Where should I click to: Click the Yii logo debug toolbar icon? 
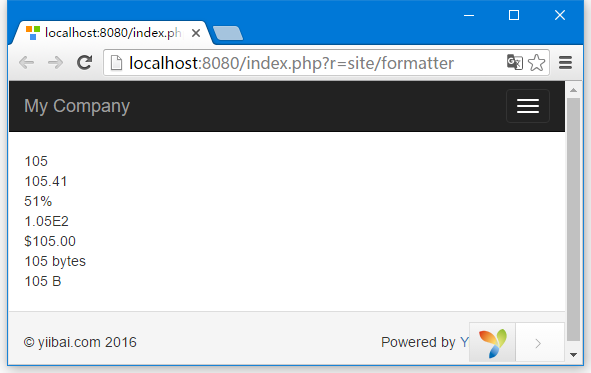click(492, 342)
